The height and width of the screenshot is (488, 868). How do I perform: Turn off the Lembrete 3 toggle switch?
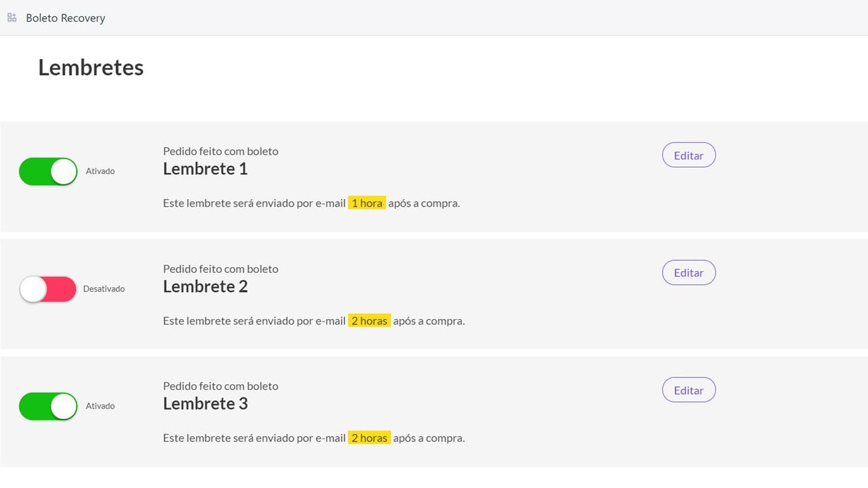[48, 406]
